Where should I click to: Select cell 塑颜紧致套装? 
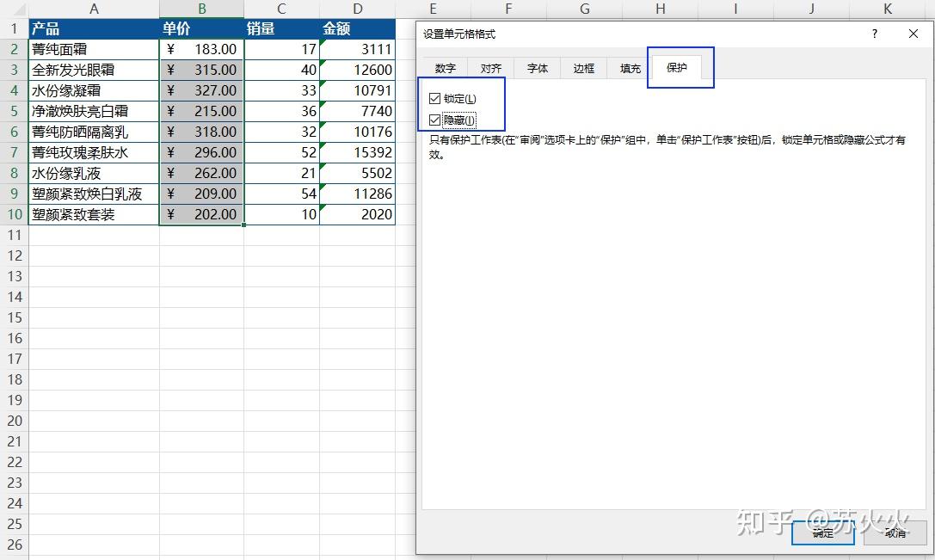point(94,214)
